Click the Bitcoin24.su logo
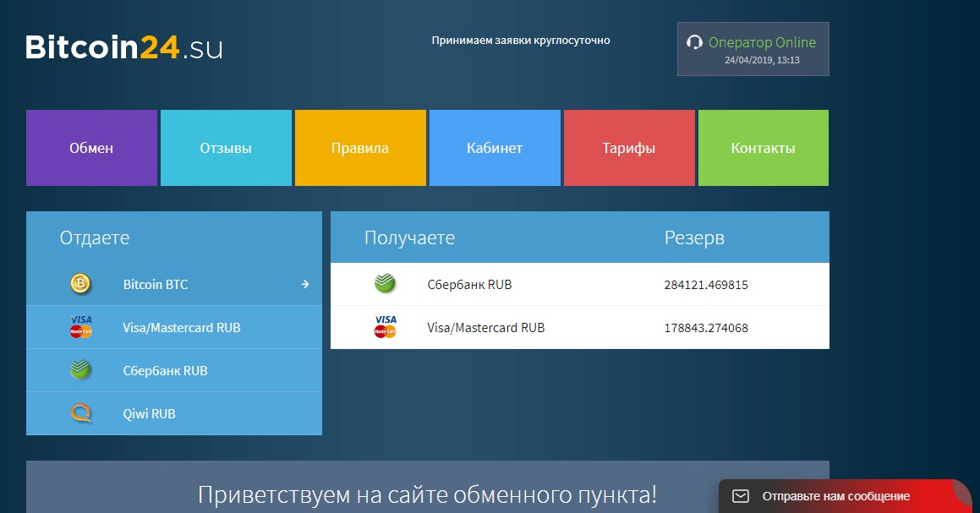 pos(124,47)
